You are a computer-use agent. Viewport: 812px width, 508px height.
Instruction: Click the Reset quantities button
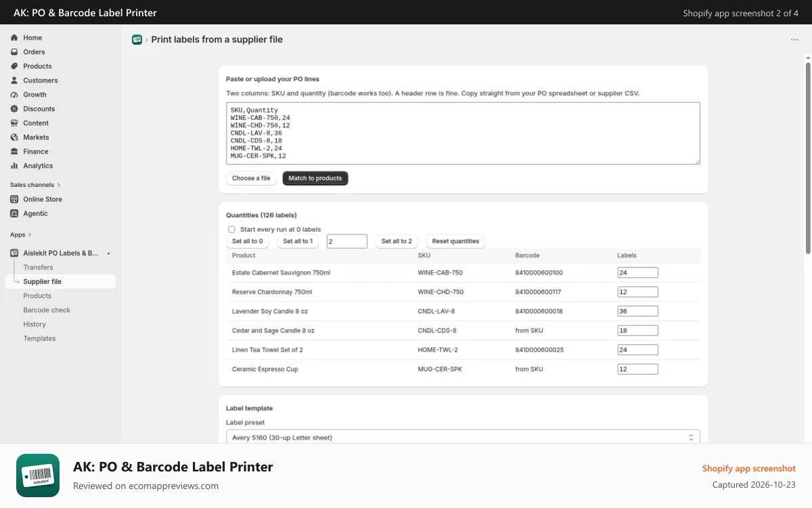(x=455, y=241)
